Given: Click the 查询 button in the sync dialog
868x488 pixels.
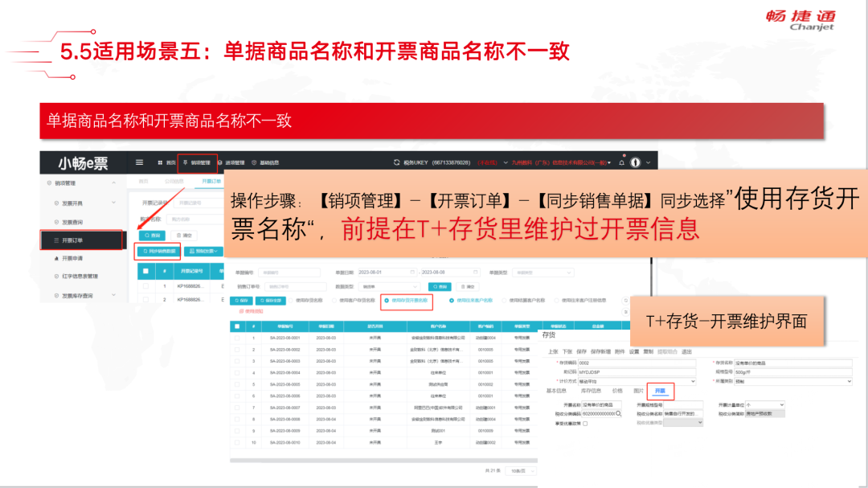Looking at the screenshot, I should click(440, 286).
